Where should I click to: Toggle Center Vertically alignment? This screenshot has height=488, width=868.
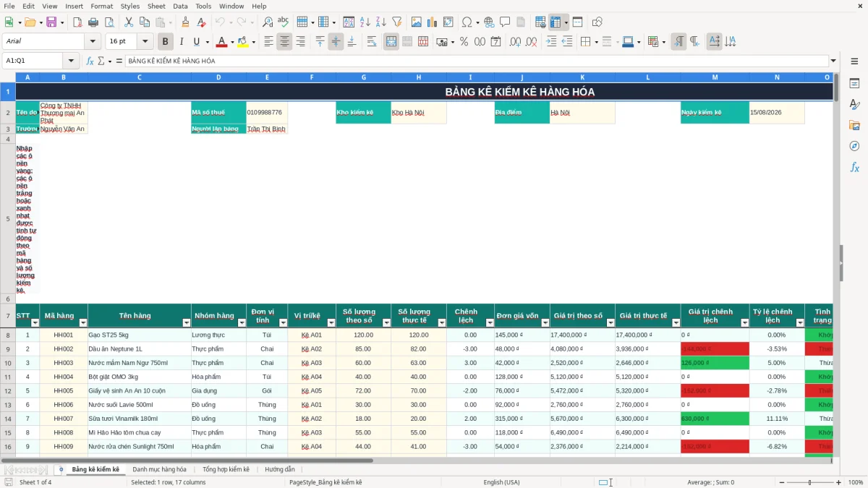coord(336,42)
